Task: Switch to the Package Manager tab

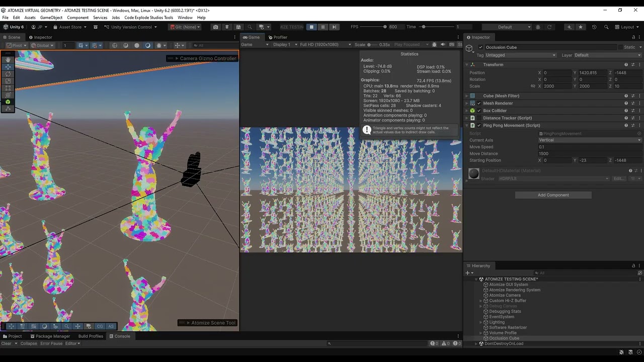Action: [x=50, y=336]
